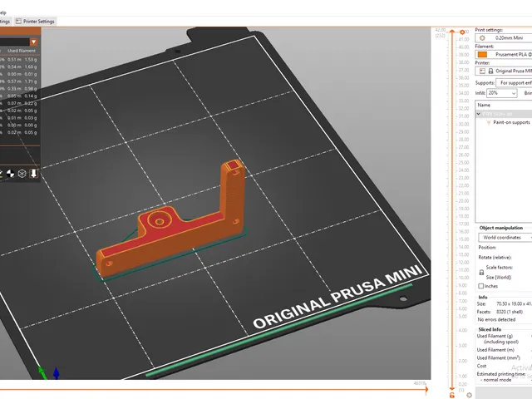Open the Infill 20% combo box
Screen dimensions: 532x399
click(502, 93)
